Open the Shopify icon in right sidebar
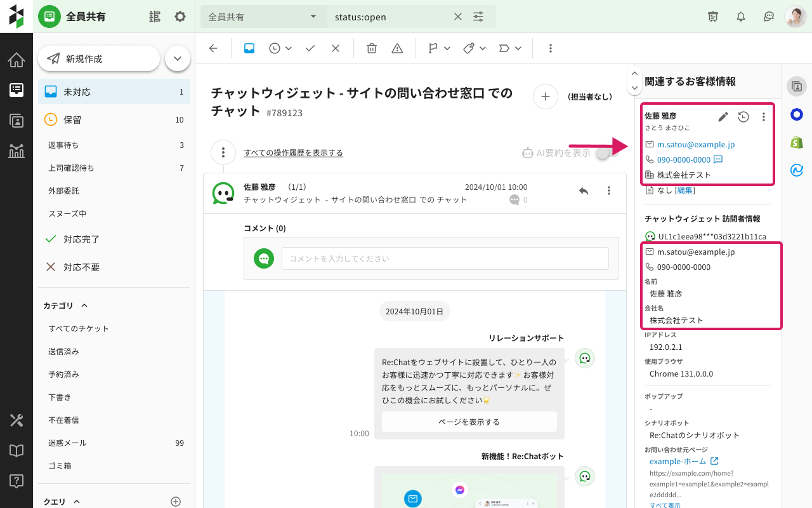 [x=797, y=142]
